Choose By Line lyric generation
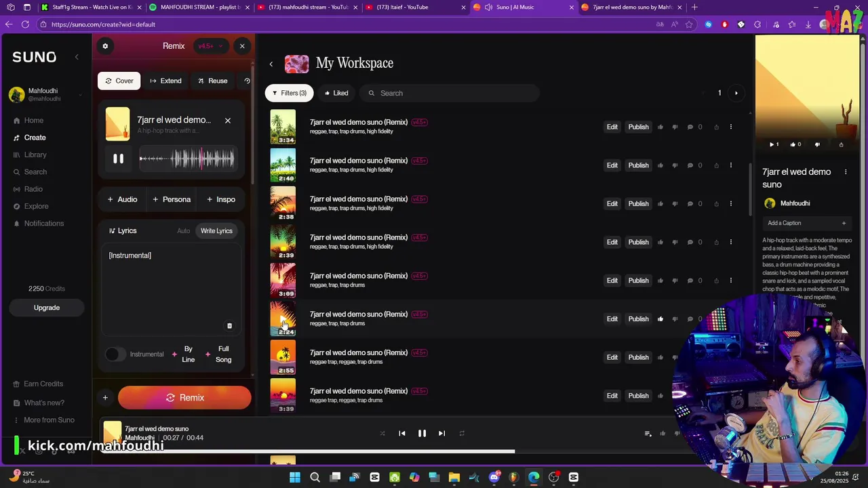 pos(184,354)
